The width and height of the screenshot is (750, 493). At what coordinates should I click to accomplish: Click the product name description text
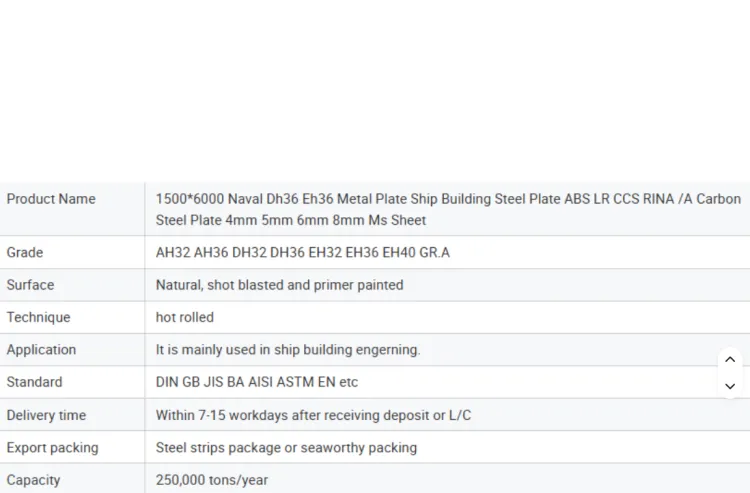click(448, 209)
